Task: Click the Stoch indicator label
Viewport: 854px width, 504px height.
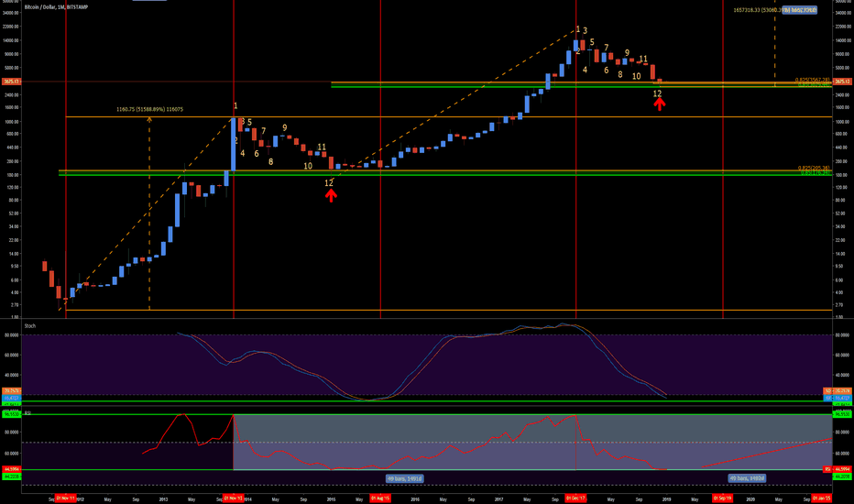Action: 30,326
